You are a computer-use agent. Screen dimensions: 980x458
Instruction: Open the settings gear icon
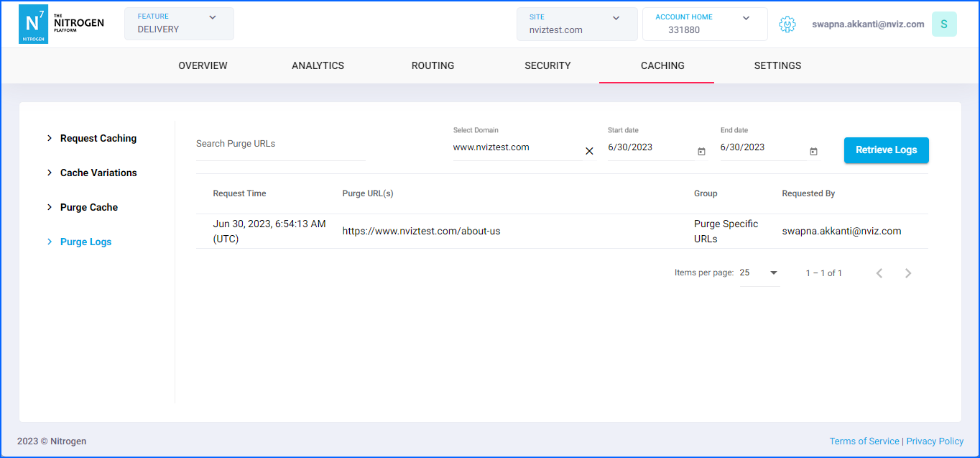coord(787,24)
